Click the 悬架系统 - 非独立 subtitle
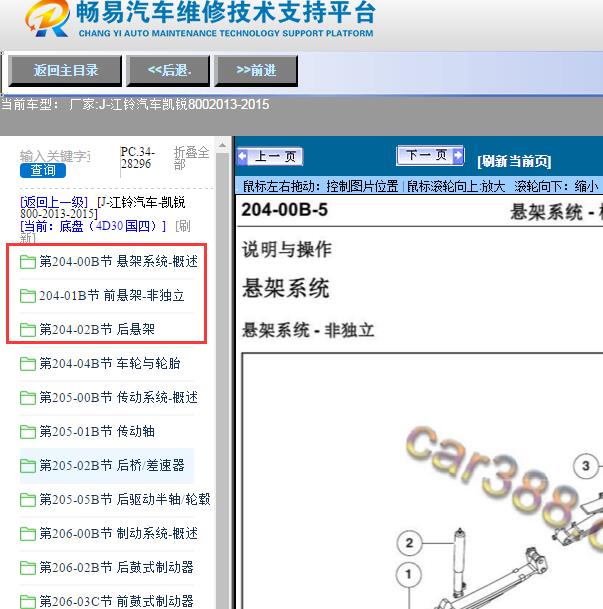 click(x=308, y=331)
